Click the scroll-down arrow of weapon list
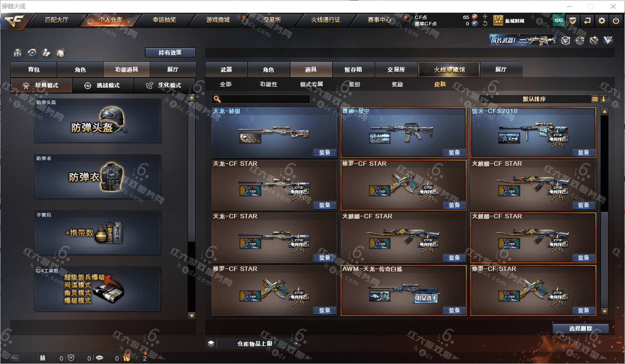The width and height of the screenshot is (625, 364). (605, 311)
